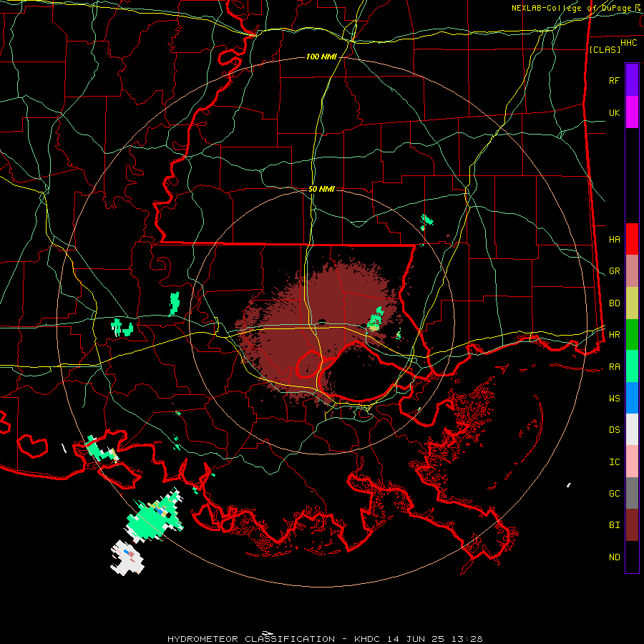
Task: Click the NEXLAB-College of DuPage header text
Action: (x=572, y=8)
